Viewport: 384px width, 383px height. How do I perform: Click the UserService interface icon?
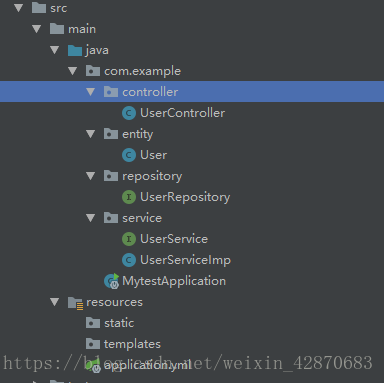(129, 239)
